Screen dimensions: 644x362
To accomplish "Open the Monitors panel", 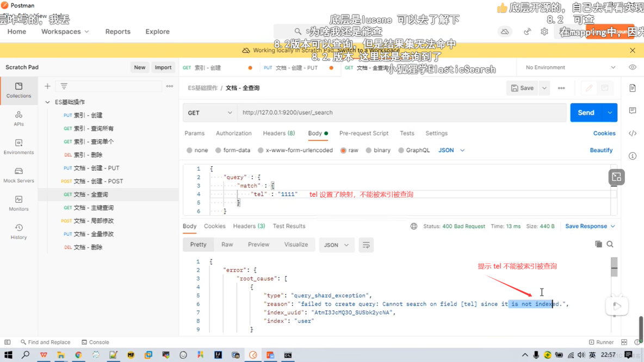I will click(x=18, y=202).
